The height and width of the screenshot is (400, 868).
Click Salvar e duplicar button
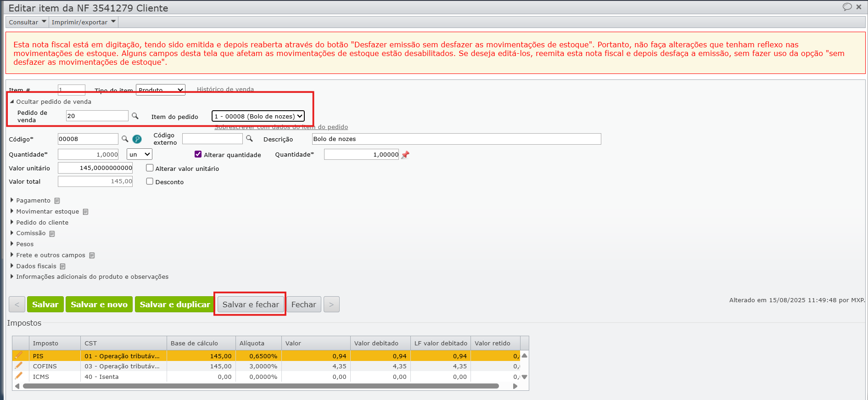click(175, 304)
